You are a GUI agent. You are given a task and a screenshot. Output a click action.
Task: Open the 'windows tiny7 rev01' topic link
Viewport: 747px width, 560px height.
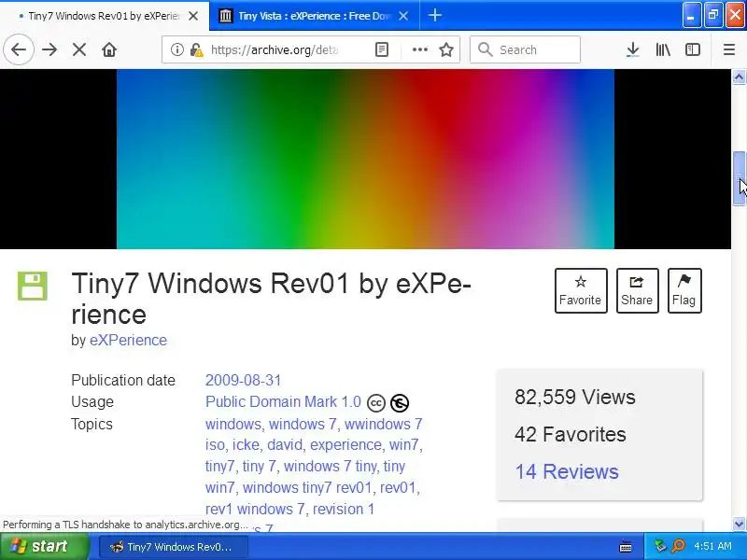tap(307, 487)
